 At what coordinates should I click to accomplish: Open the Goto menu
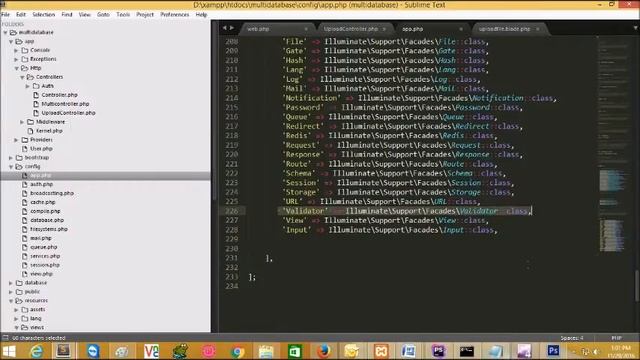point(103,14)
